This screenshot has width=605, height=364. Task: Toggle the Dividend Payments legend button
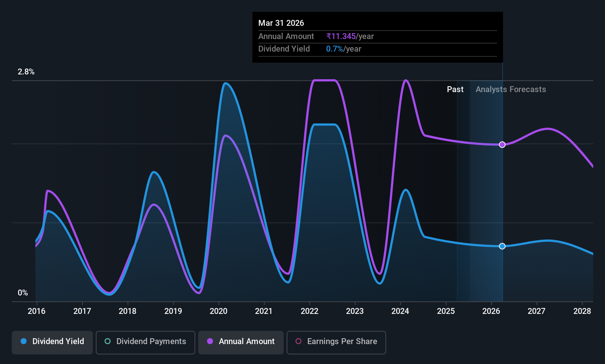(x=146, y=343)
